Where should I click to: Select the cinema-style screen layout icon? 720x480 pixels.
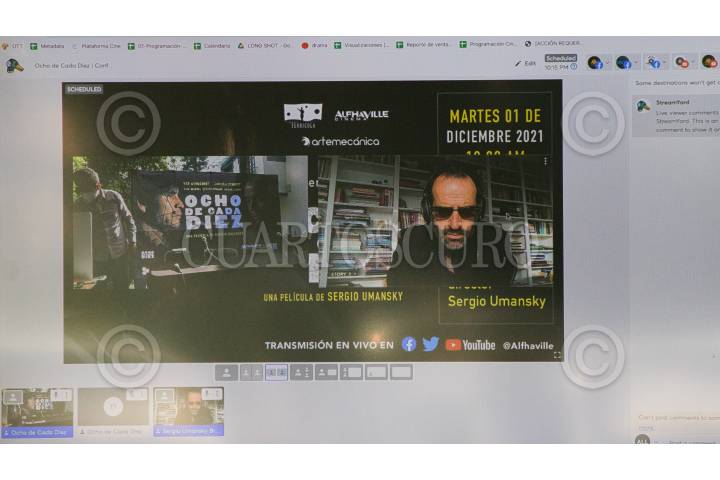[376, 372]
